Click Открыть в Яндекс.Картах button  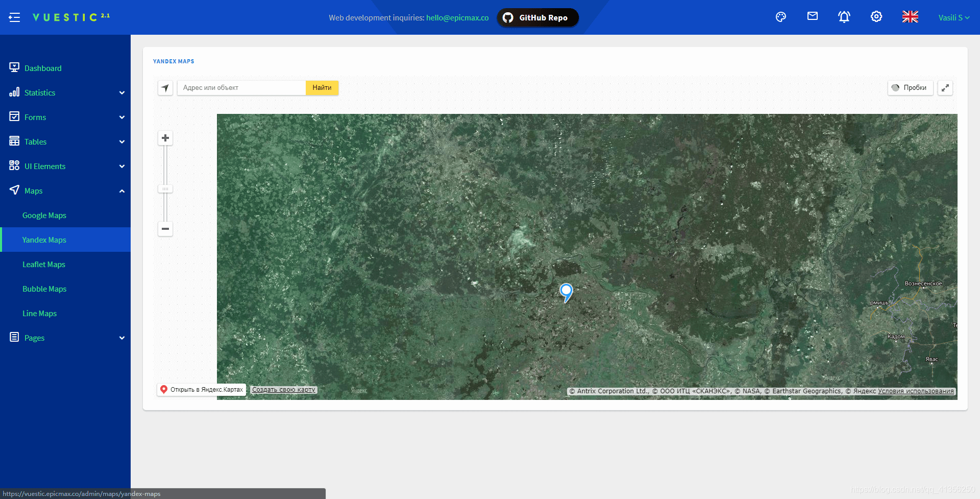[x=202, y=390]
